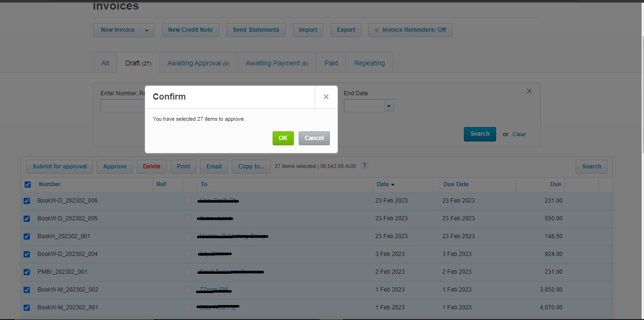This screenshot has height=320, width=644.
Task: Close the search filter panel
Action: 529,91
